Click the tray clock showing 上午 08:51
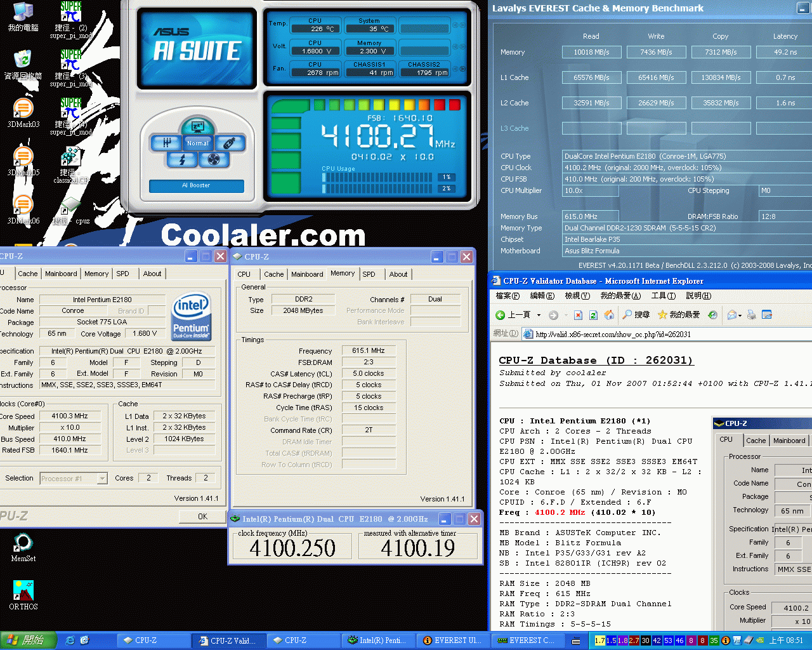 pos(786,640)
